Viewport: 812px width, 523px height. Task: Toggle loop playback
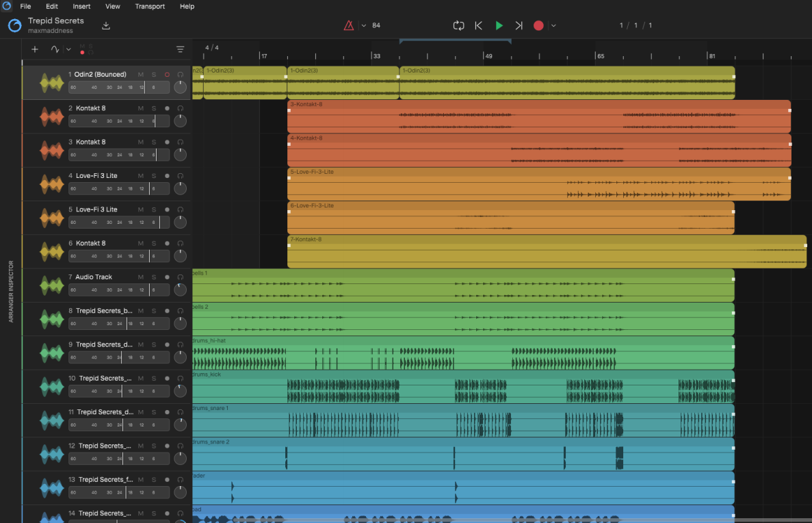pyautogui.click(x=458, y=25)
